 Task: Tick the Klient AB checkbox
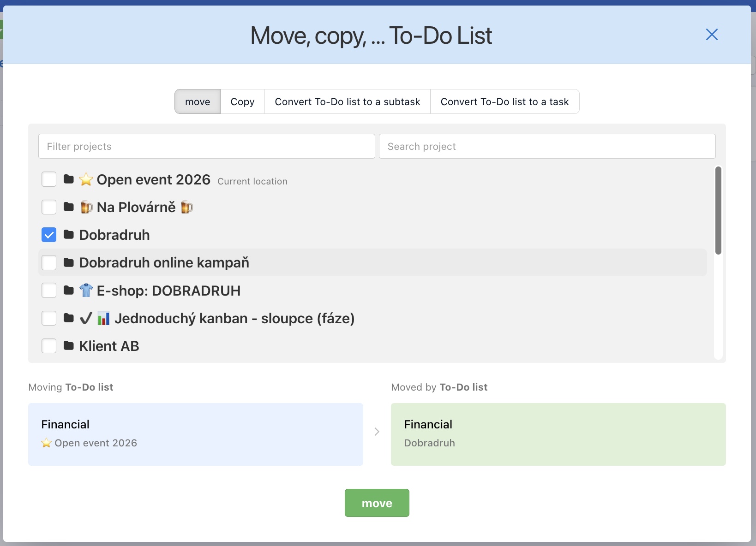pos(49,346)
